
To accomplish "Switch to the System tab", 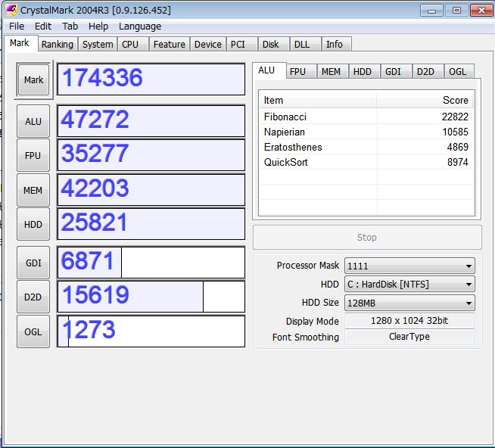I will click(98, 45).
